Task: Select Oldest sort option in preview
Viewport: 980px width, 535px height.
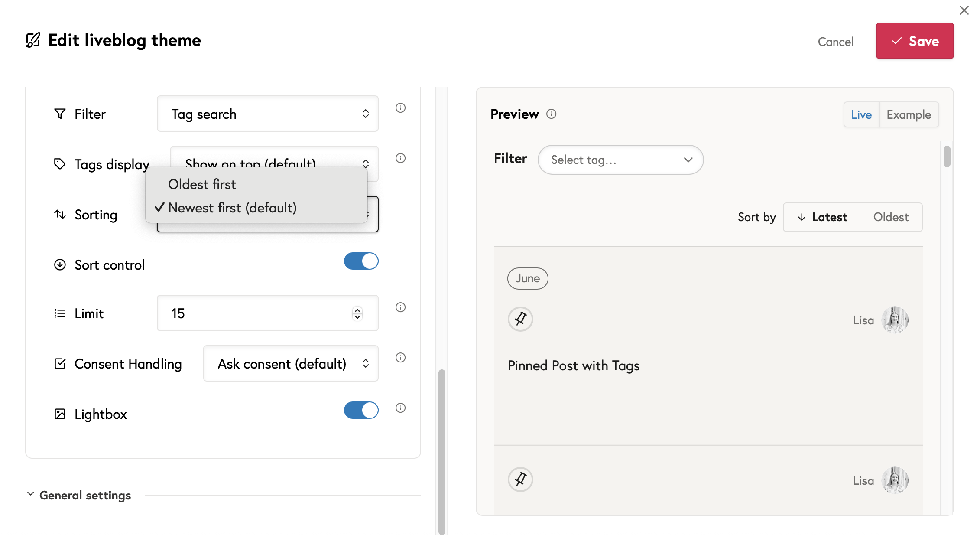Action: (890, 217)
